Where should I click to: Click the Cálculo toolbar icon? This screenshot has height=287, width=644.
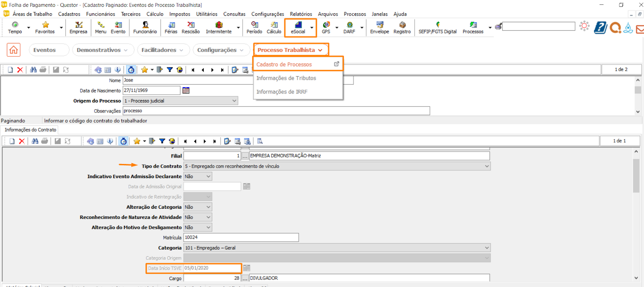[x=274, y=27]
